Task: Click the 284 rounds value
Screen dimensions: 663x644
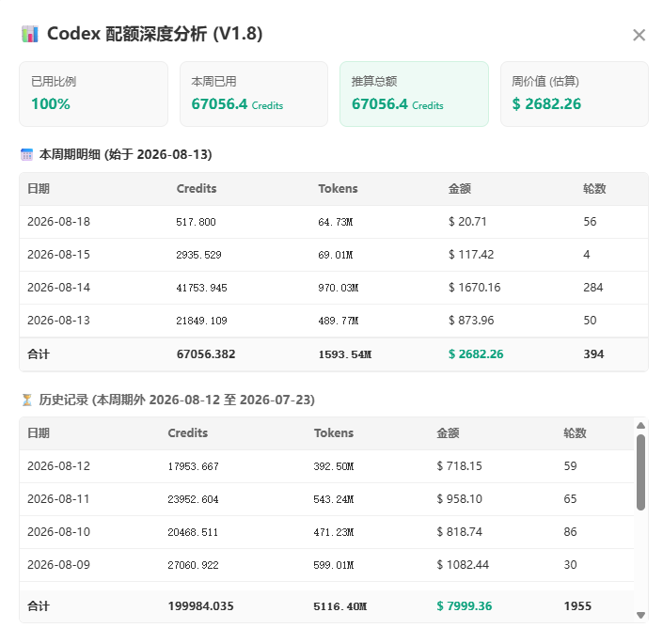Action: click(593, 288)
